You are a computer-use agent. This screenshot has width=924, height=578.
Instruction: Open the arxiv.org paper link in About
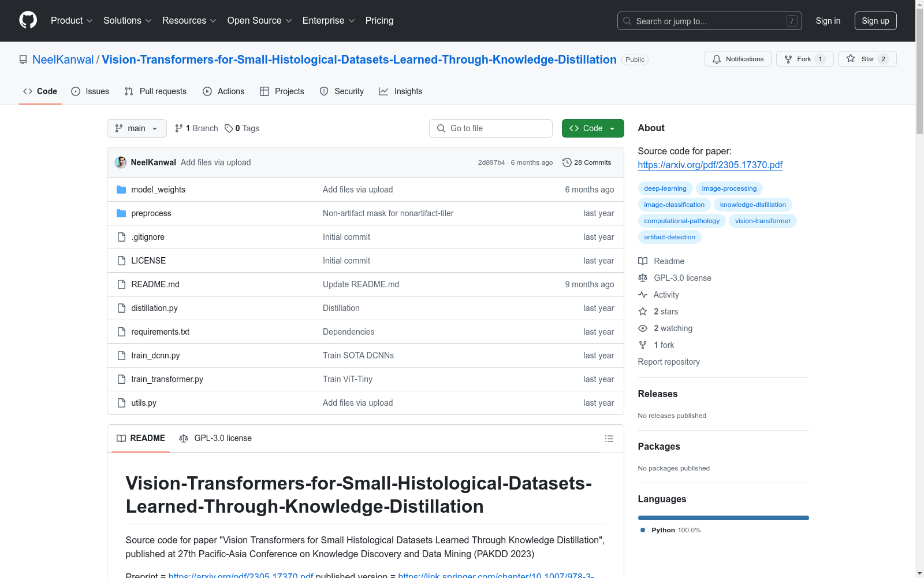tap(710, 165)
